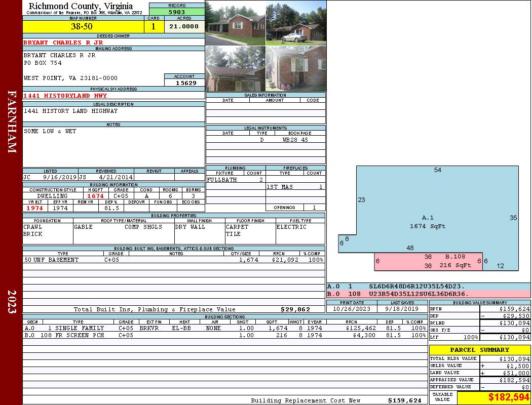This screenshot has height=405, width=532.
Task: Click pink sketch vector line B.0 108
Action: tap(429, 294)
